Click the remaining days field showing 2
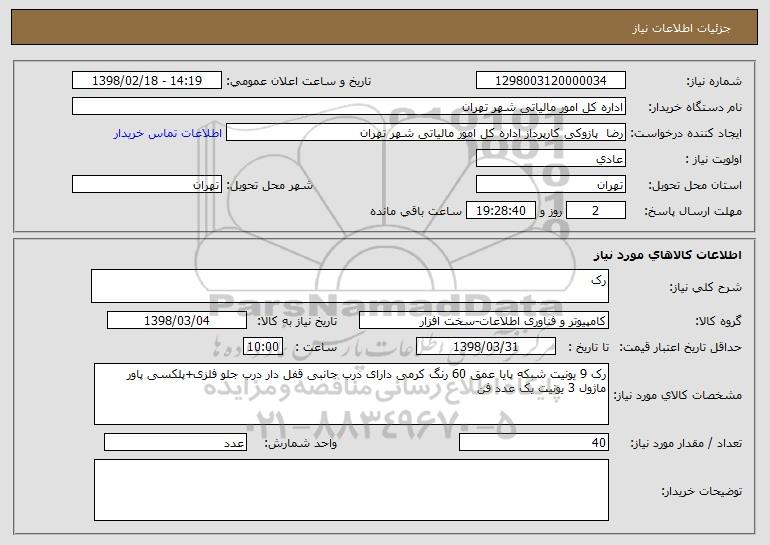Viewport: 770px width, 545px height. 596,211
